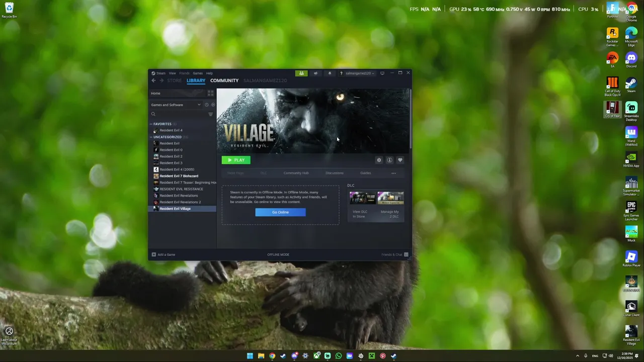The height and width of the screenshot is (362, 644).
Task: Open the Add a Game plus icon
Action: point(154,254)
